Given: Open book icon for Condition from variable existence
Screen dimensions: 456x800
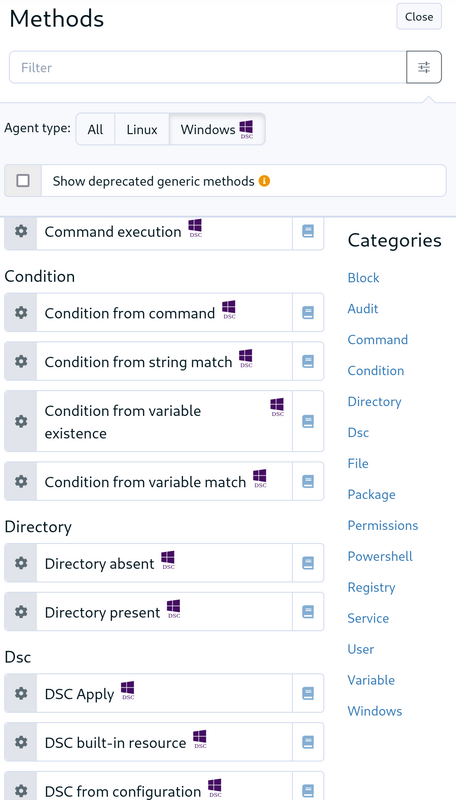Looking at the screenshot, I should [x=308, y=421].
